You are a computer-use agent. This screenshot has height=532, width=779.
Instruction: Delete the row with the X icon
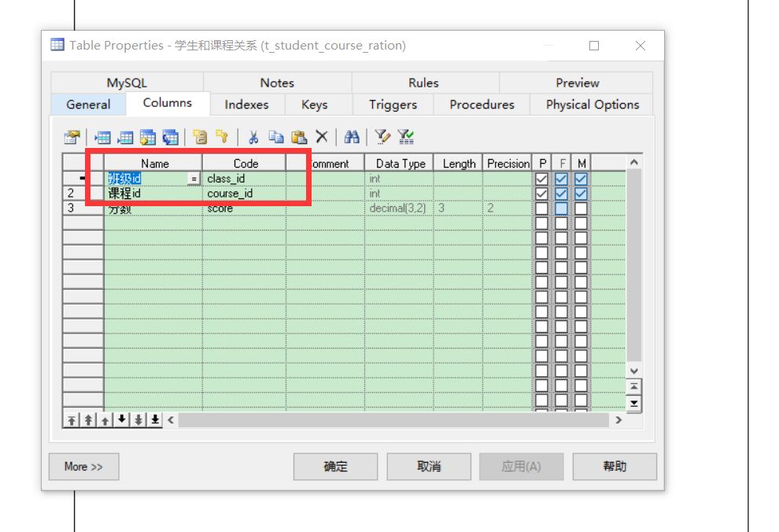click(322, 137)
